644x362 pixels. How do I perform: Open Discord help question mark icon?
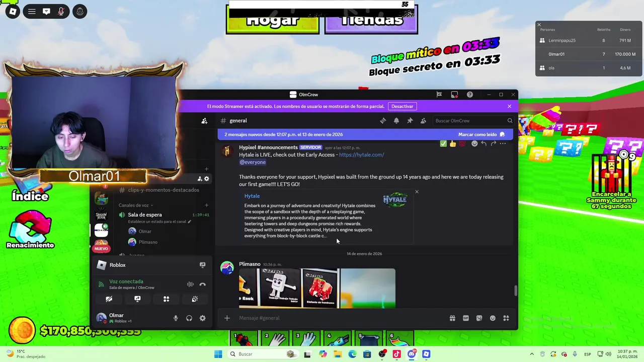pos(469,95)
